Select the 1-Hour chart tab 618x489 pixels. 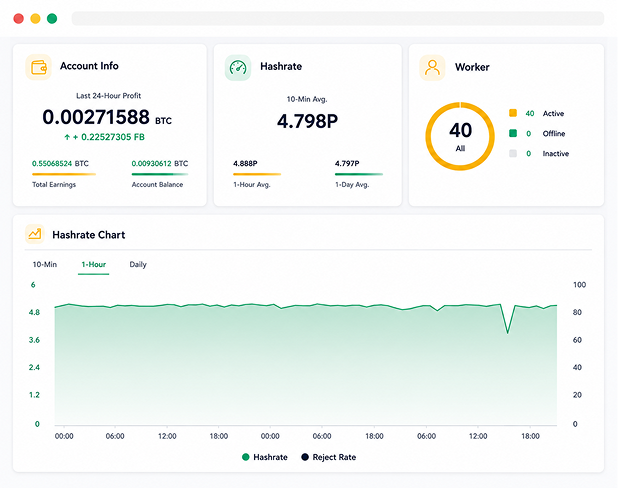pos(93,264)
